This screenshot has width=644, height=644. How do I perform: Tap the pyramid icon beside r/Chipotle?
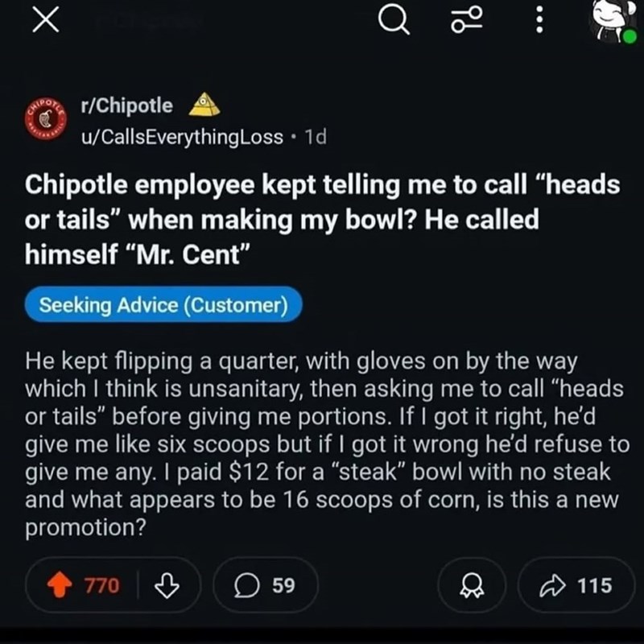(x=204, y=105)
